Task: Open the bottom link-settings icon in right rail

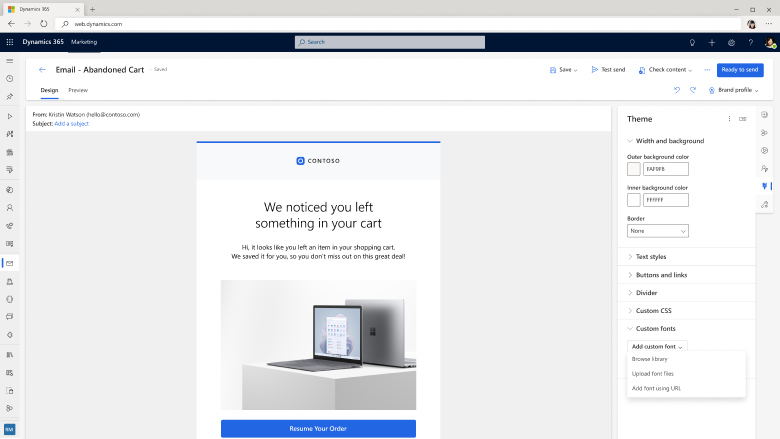Action: click(765, 204)
